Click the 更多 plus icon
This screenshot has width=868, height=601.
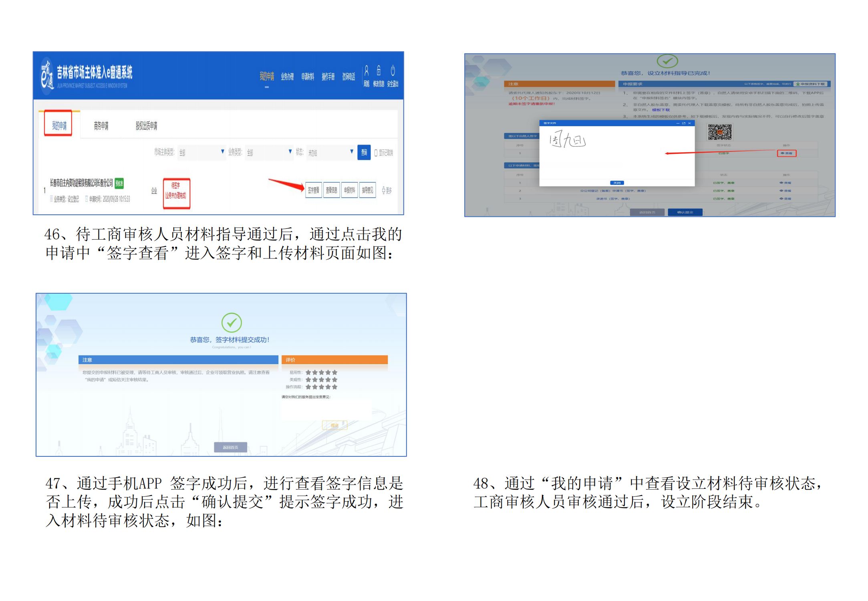pos(384,190)
